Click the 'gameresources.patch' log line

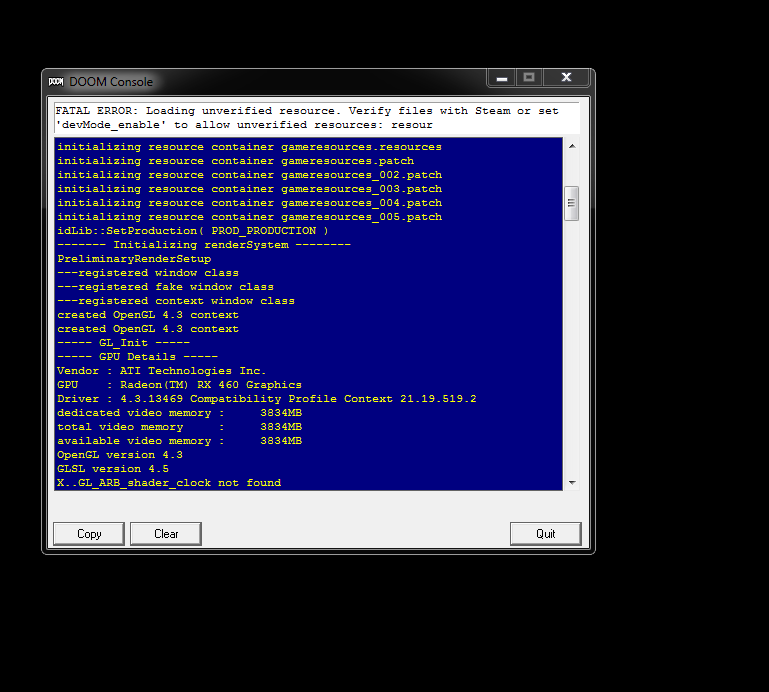[x=235, y=161]
